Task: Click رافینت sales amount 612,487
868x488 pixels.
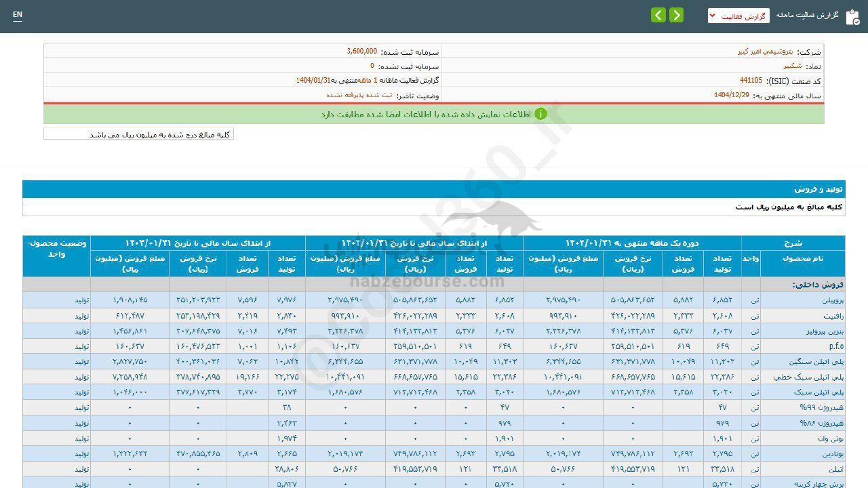Action: [x=132, y=315]
